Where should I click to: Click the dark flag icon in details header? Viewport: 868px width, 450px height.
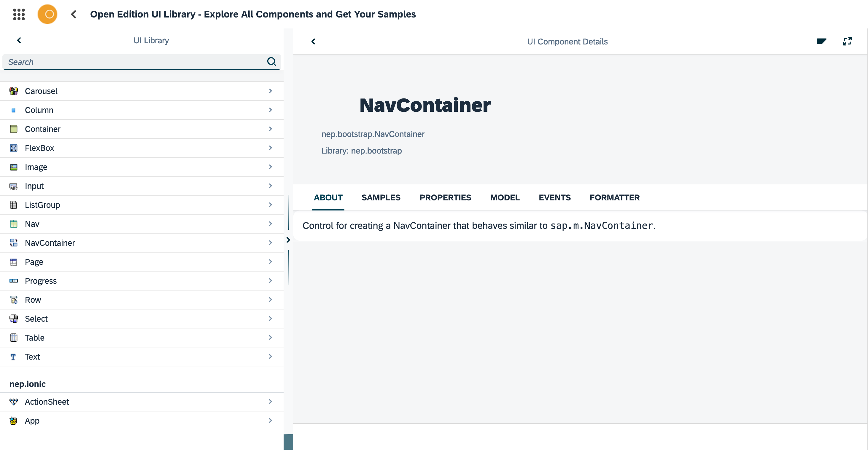[821, 42]
